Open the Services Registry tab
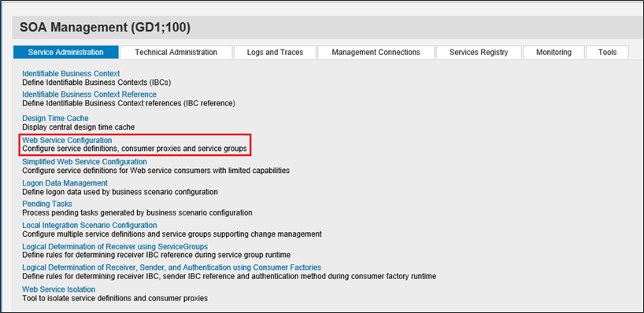644x313 pixels. click(479, 52)
